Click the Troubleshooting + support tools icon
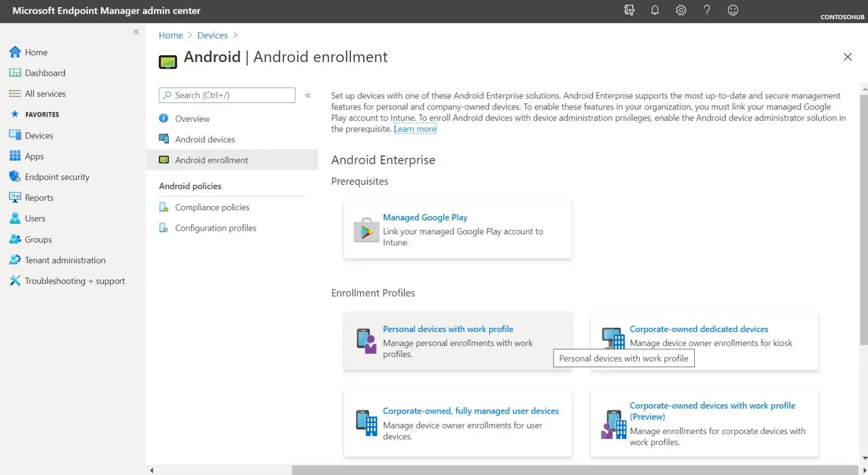The height and width of the screenshot is (475, 868). (x=15, y=281)
